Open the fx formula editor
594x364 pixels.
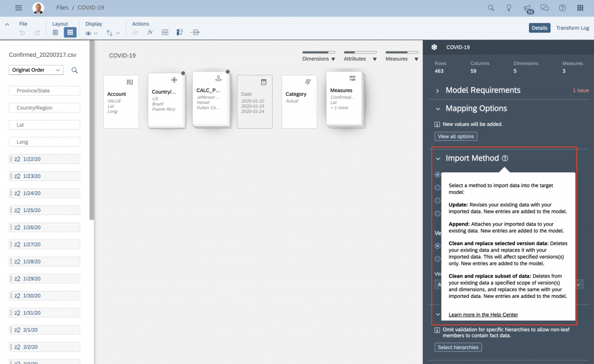coord(150,32)
